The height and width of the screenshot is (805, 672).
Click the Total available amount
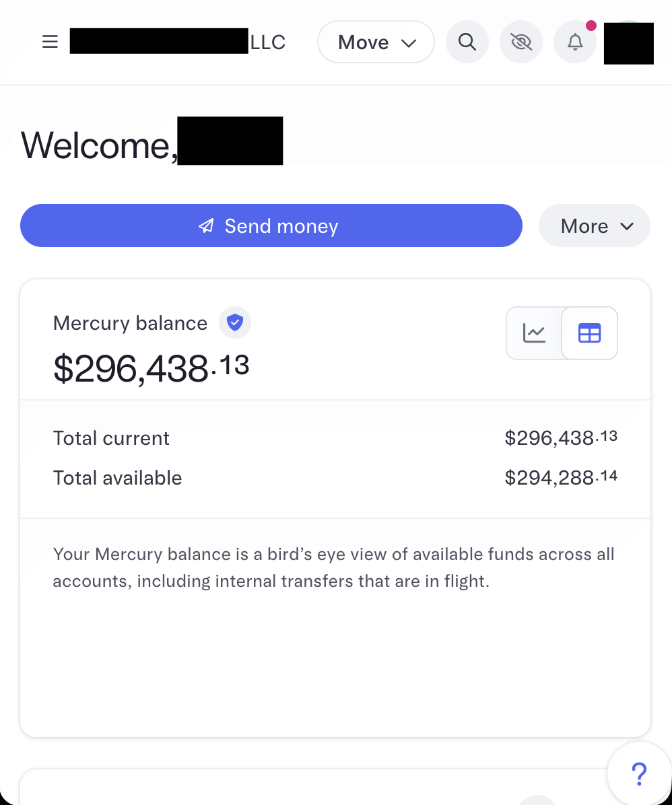(561, 477)
